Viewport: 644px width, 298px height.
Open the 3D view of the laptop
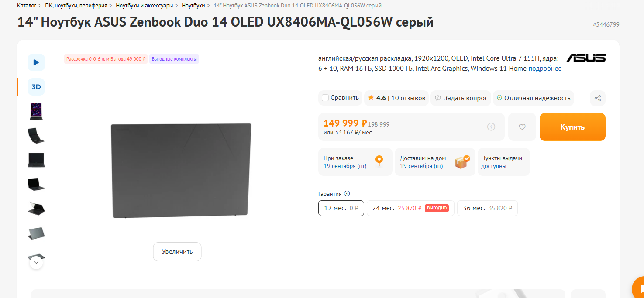36,87
